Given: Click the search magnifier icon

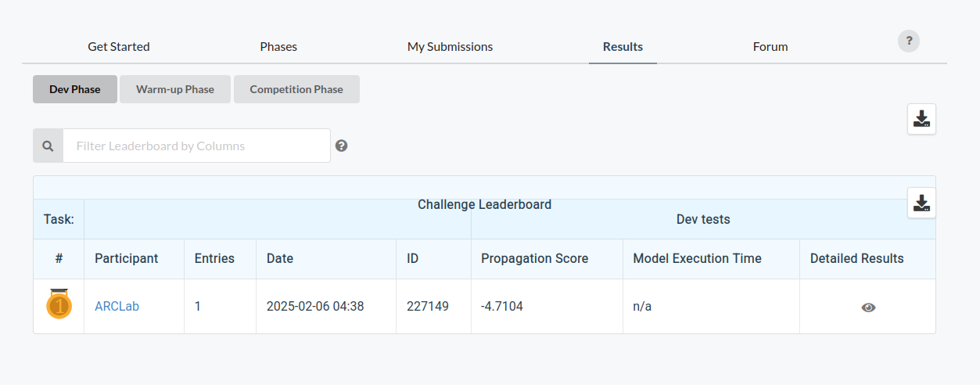Looking at the screenshot, I should coord(48,146).
